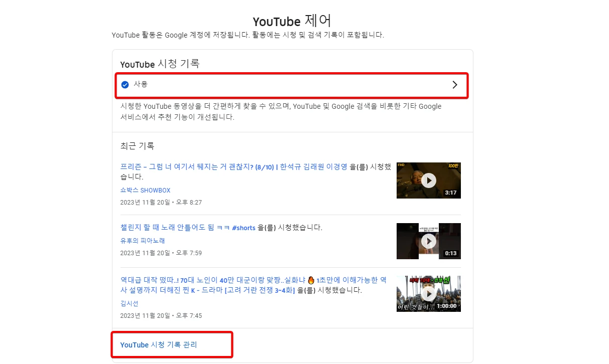Open the 유후의 피아노래 channel link
Image resolution: width=609 pixels, height=364 pixels.
click(142, 241)
